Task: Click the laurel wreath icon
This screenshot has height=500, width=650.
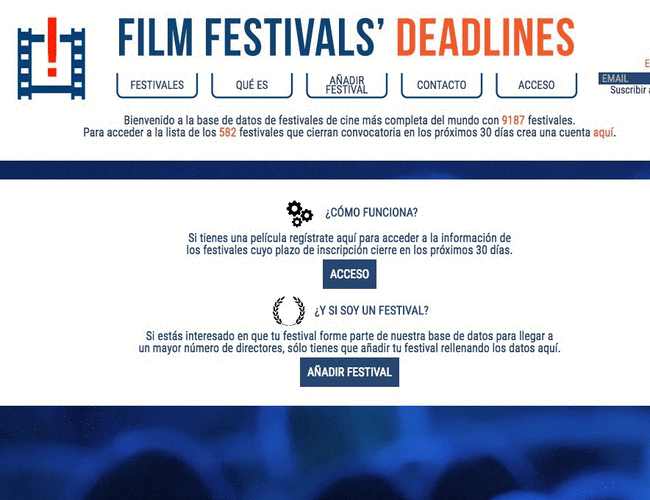Action: pos(288,311)
